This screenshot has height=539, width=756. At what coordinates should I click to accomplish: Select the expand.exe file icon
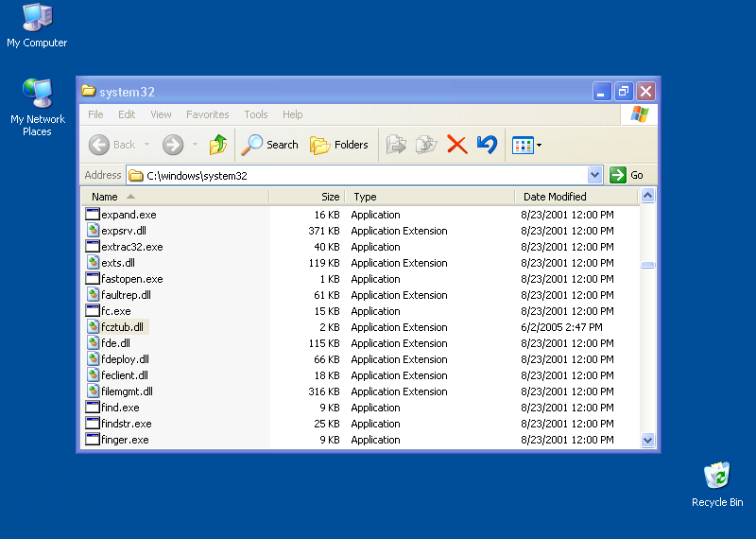[93, 215]
